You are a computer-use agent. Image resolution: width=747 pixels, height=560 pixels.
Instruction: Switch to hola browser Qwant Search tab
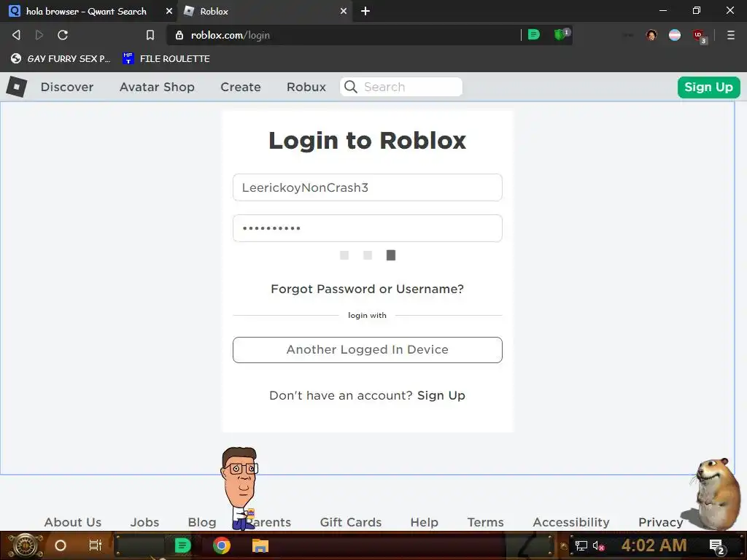click(86, 11)
